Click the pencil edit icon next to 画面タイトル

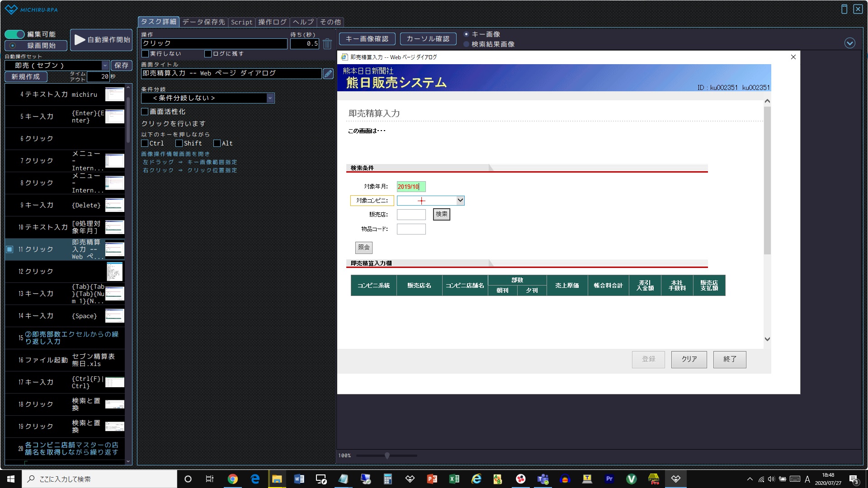328,74
